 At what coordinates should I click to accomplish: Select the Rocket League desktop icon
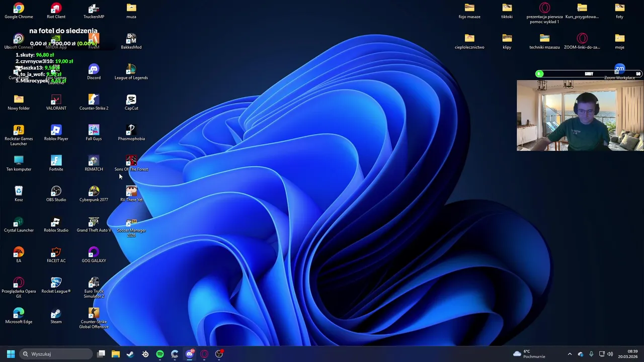point(56,286)
